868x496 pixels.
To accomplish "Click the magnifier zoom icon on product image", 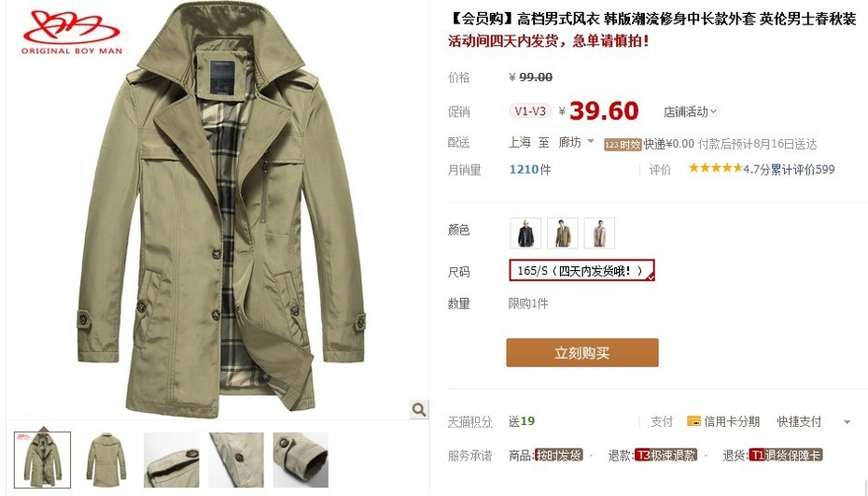I will coord(419,409).
